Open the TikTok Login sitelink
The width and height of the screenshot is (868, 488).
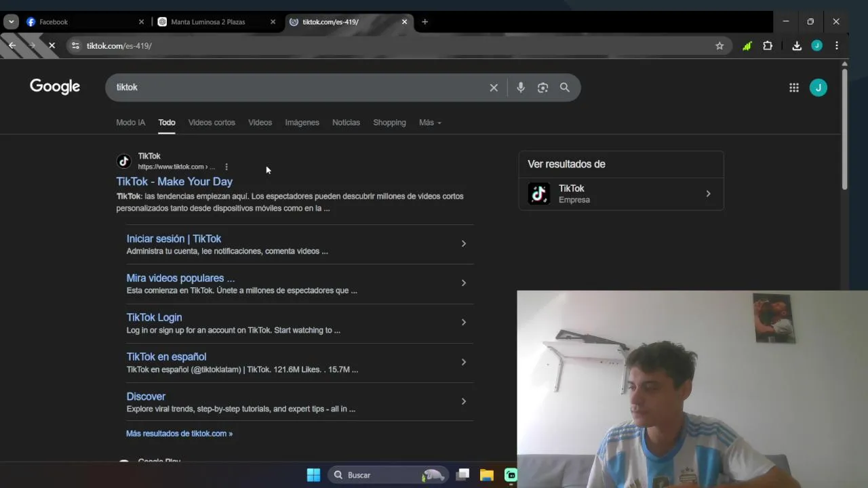154,317
